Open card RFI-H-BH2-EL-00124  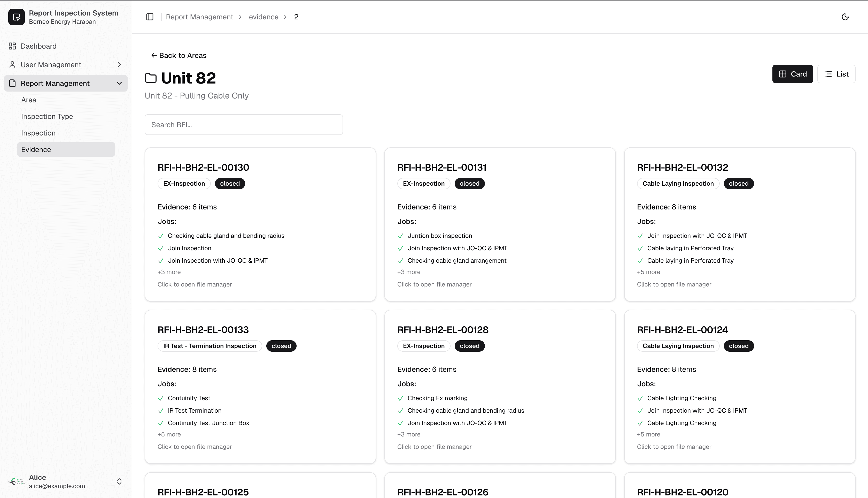(x=740, y=387)
